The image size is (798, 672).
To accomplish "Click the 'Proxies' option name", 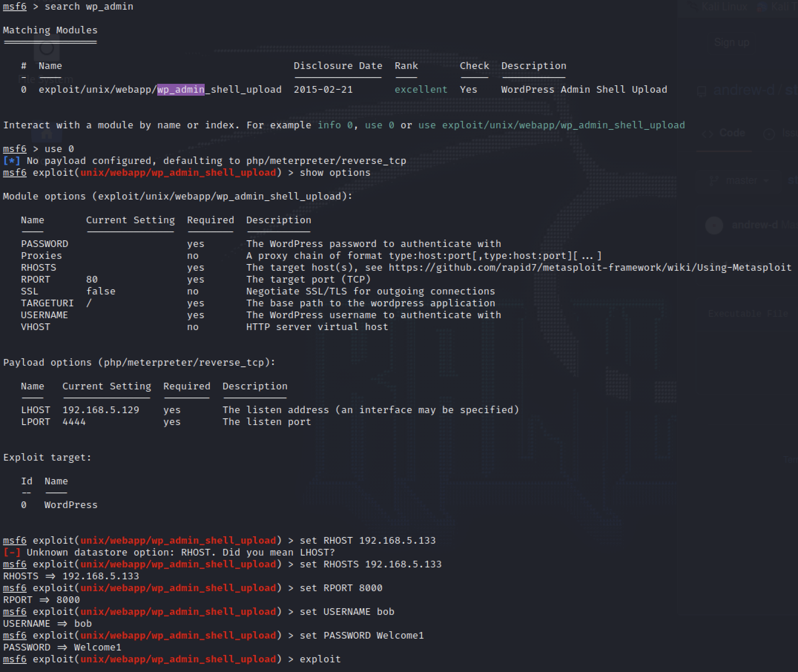I will [x=41, y=256].
